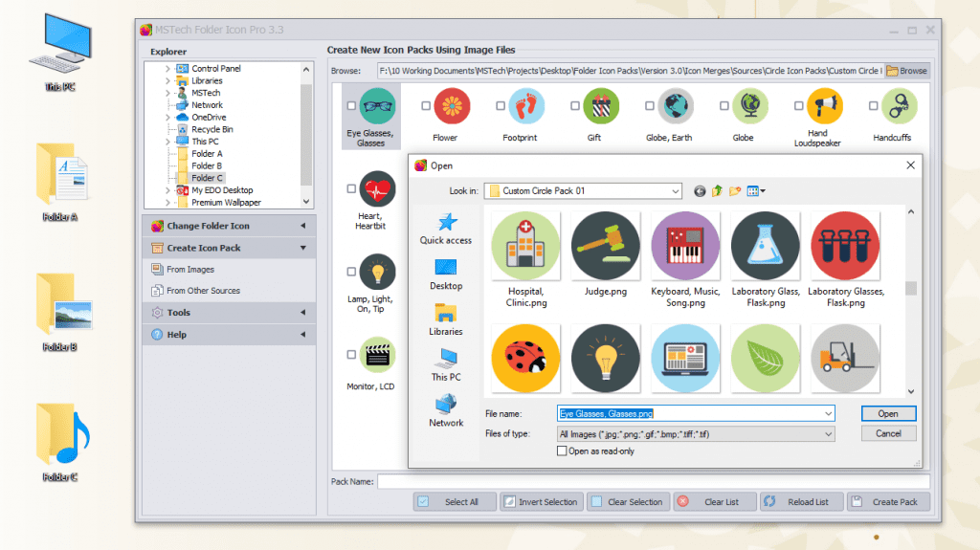Open the Files of type dropdown
The height and width of the screenshot is (550, 980).
point(828,434)
